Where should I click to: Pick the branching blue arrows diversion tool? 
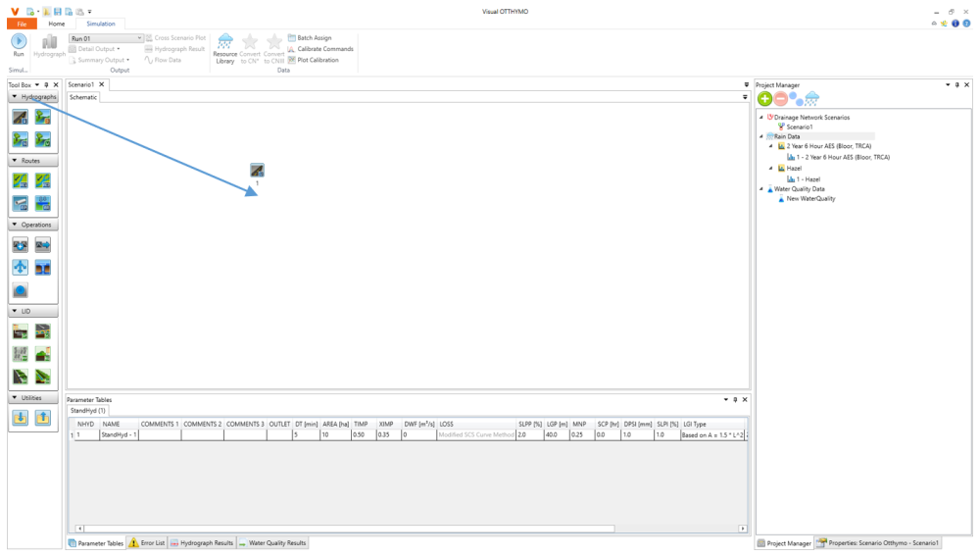tap(20, 268)
